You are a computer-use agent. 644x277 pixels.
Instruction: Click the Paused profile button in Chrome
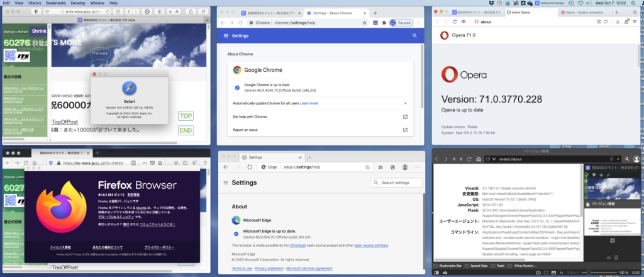[x=401, y=23]
